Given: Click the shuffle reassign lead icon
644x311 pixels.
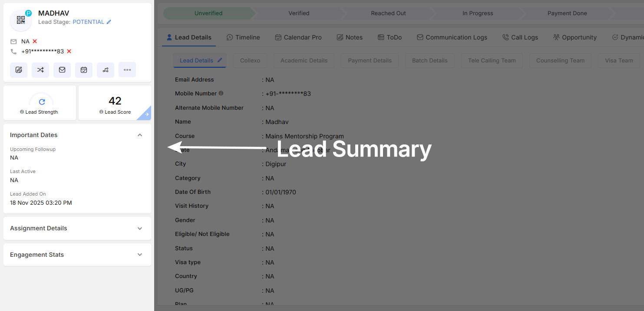Looking at the screenshot, I should click(40, 70).
